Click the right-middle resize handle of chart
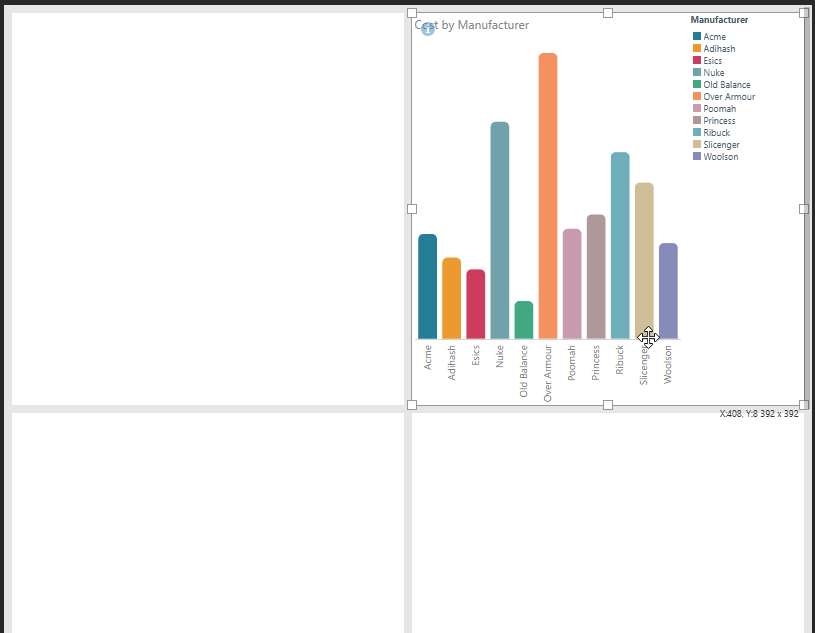Image resolution: width=815 pixels, height=633 pixels. tap(804, 209)
